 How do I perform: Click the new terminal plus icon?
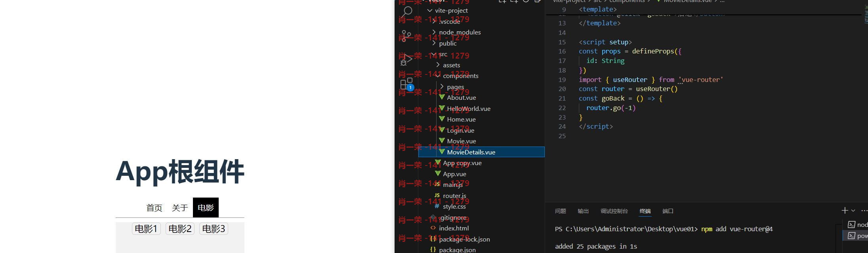pyautogui.click(x=845, y=211)
